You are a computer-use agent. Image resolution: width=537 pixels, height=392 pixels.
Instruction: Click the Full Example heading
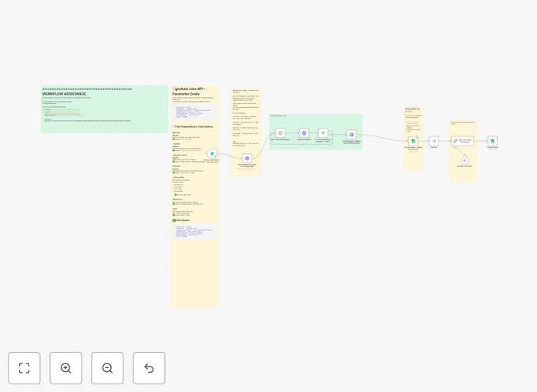181,220
